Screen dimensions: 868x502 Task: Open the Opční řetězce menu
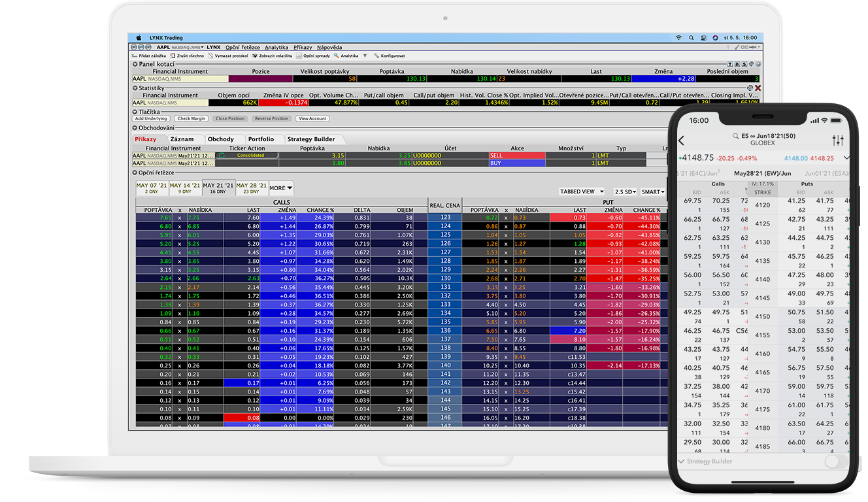click(x=242, y=47)
